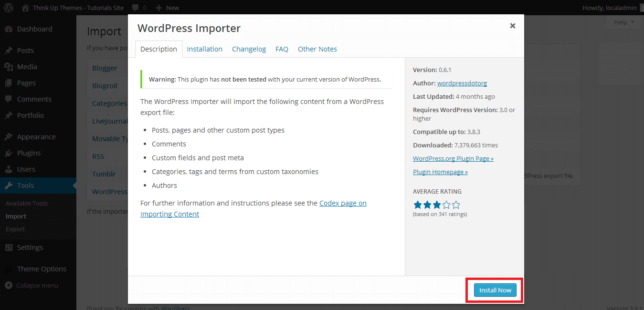Viewport: 644px width, 310px height.
Task: Click the 'WordPress Importer' dialog title
Action: point(189,28)
